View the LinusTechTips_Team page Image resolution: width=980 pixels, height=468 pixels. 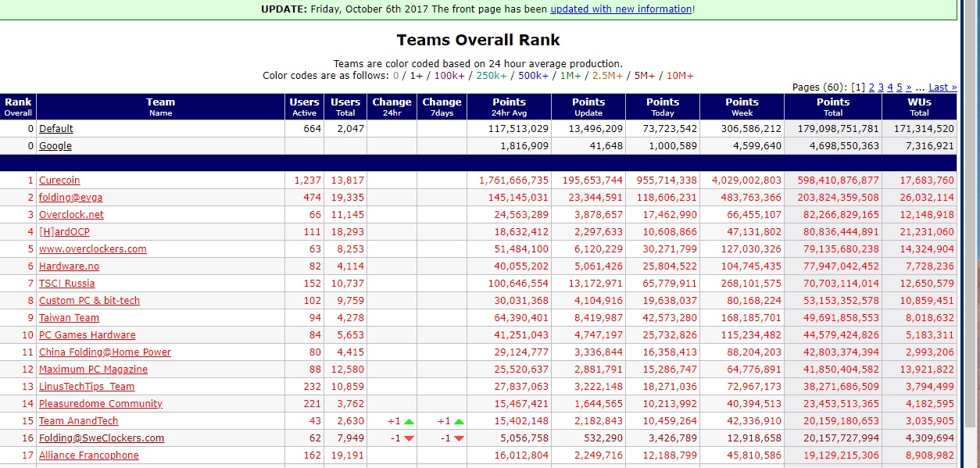[x=87, y=387]
